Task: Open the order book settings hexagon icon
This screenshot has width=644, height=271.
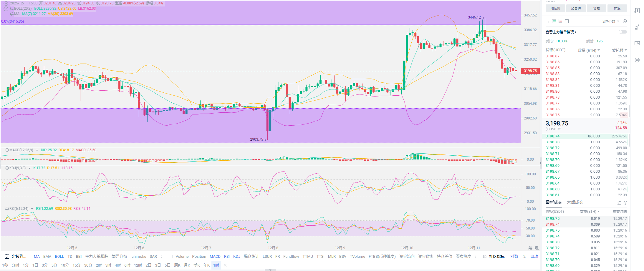Action: 625,21
